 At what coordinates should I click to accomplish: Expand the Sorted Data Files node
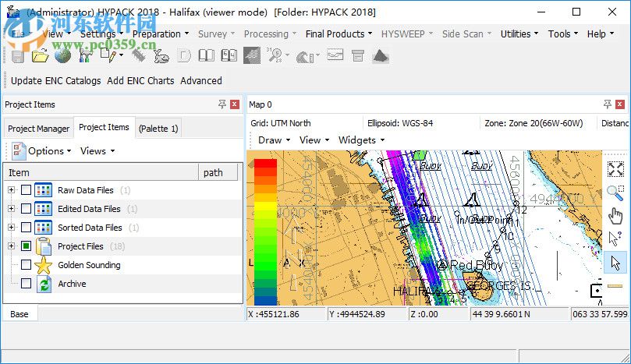click(x=11, y=228)
